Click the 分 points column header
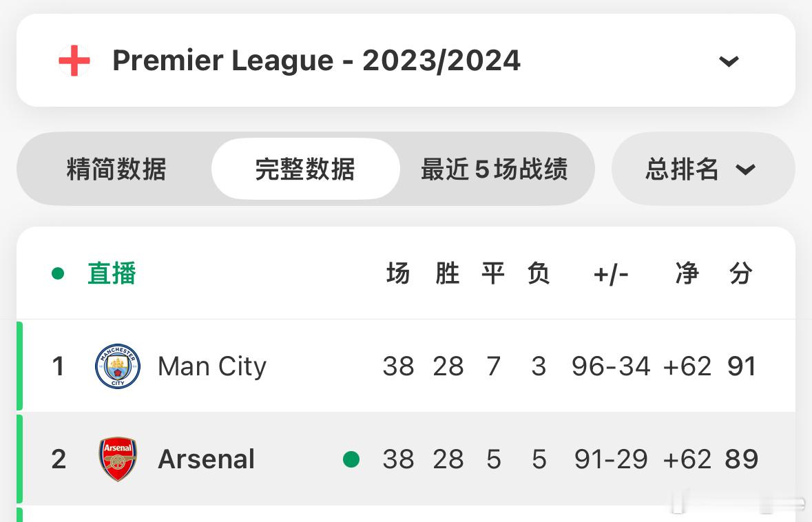Screen dimensions: 812x522 (x=740, y=273)
